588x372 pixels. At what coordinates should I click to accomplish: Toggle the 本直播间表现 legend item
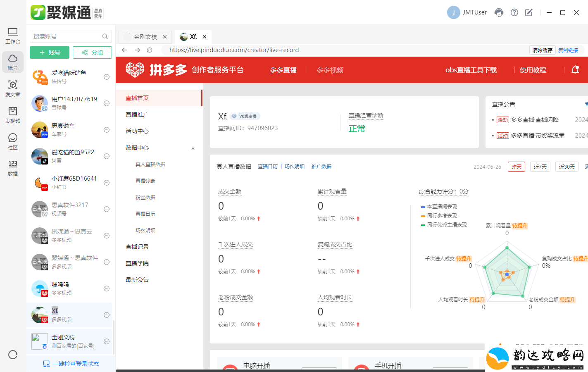pos(439,206)
